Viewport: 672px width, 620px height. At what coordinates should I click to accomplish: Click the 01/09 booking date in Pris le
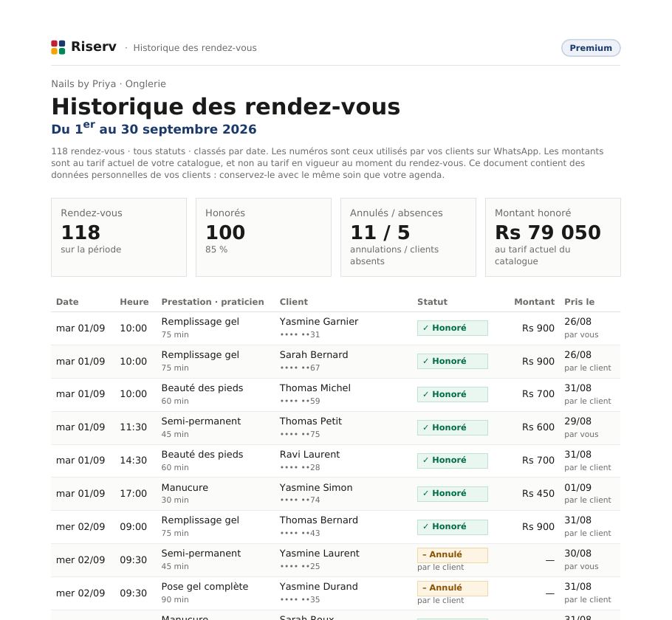[577, 488]
